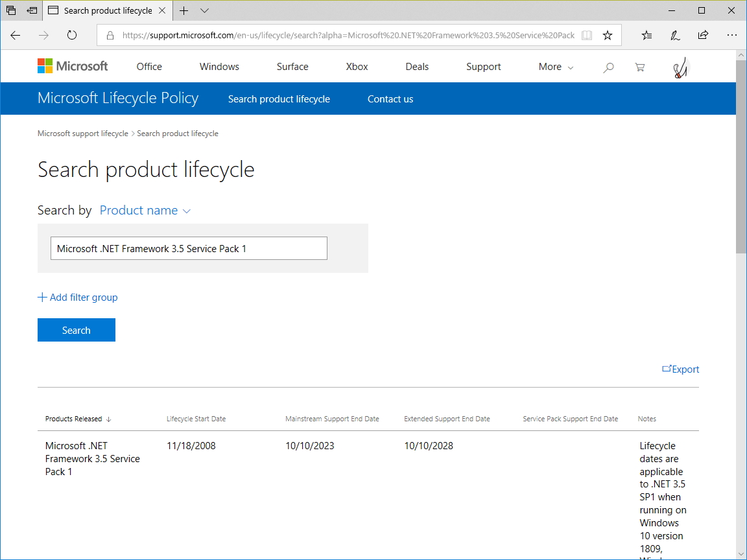Screen dimensions: 747x560
Task: Toggle favorite star for this page
Action: click(x=608, y=35)
